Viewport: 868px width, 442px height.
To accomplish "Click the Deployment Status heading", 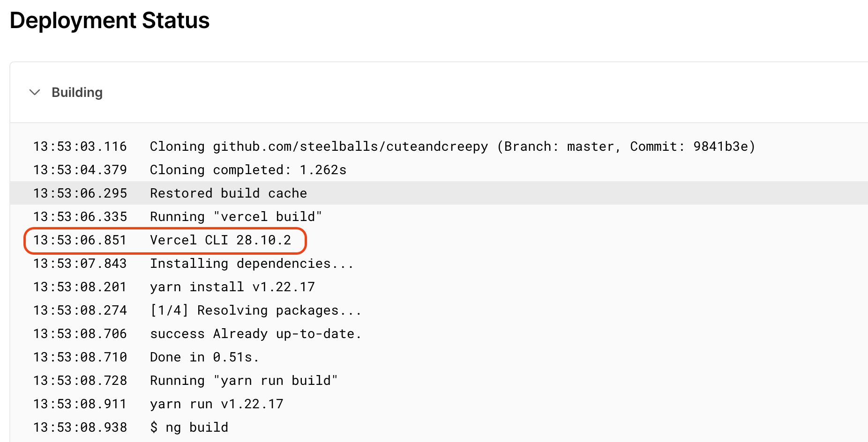I will (110, 21).
